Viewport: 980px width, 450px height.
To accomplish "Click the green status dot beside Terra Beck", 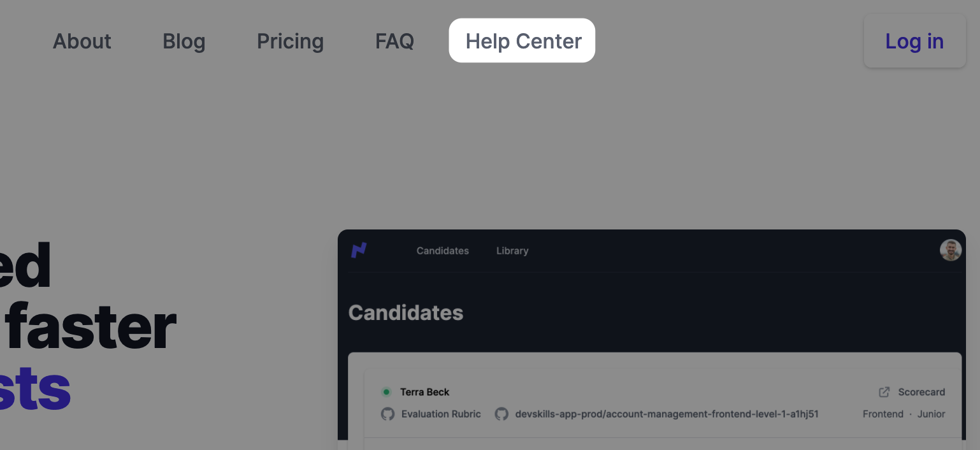I will pyautogui.click(x=386, y=392).
